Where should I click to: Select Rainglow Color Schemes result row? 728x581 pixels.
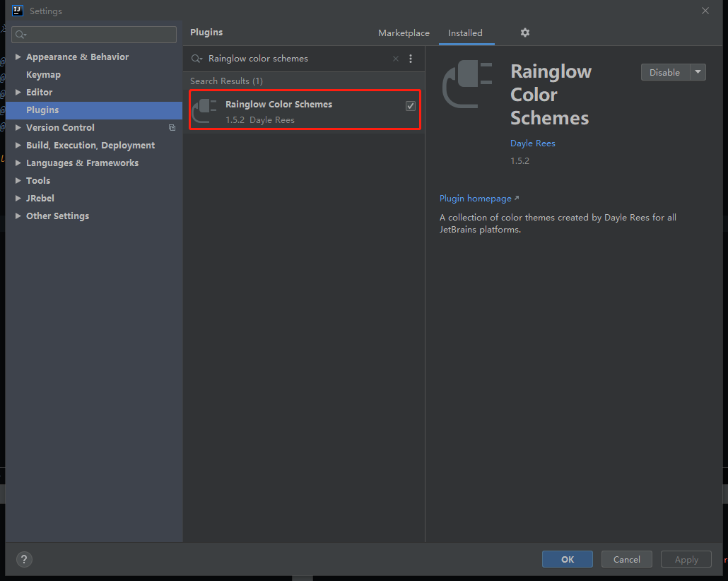click(305, 110)
